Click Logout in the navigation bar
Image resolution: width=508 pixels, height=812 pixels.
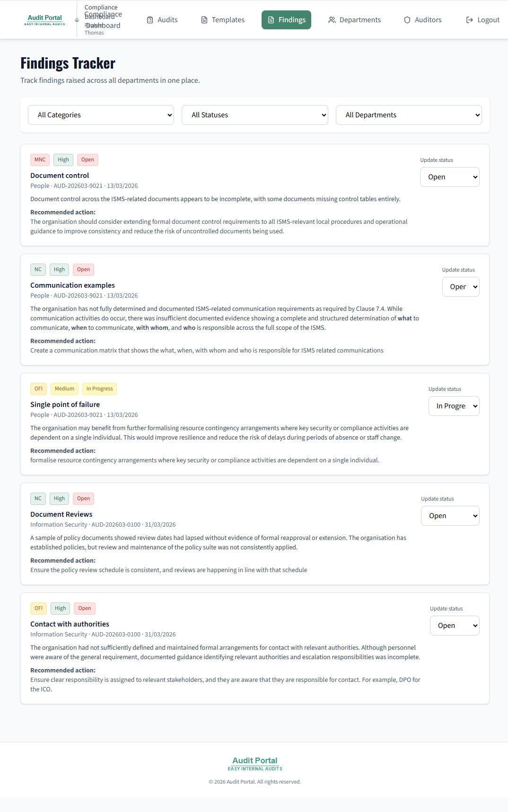click(x=483, y=20)
